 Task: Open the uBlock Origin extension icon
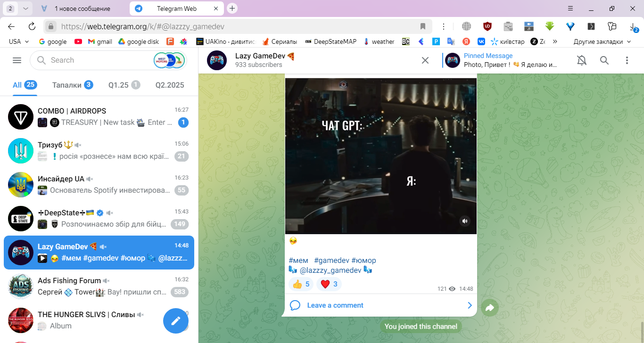pyautogui.click(x=487, y=26)
